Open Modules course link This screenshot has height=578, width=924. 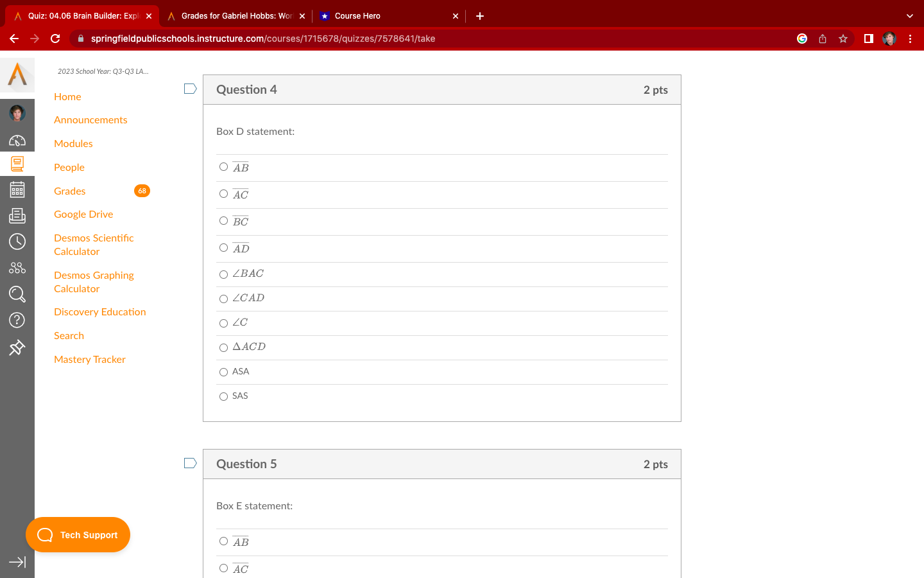(x=73, y=144)
